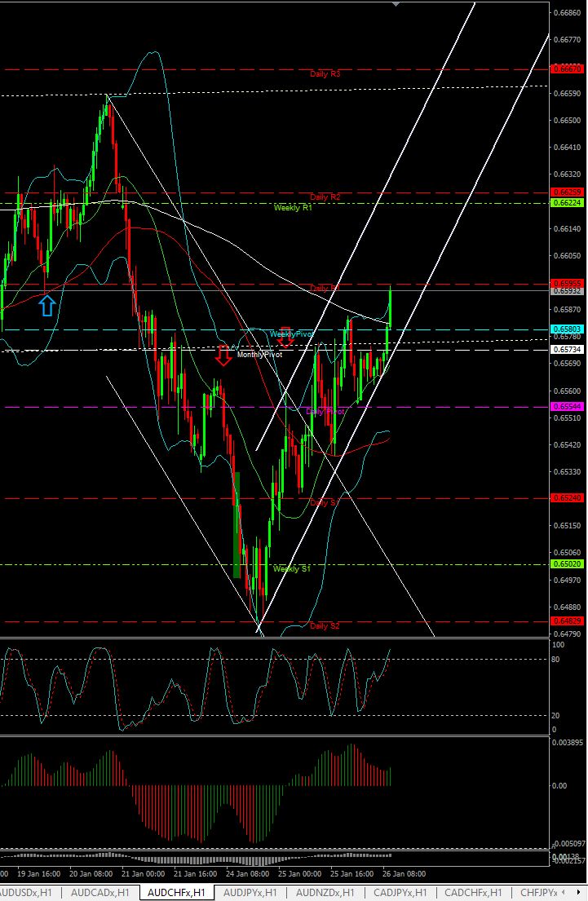The height and width of the screenshot is (901, 588).
Task: Click the Daily R3 level label
Action: point(325,73)
